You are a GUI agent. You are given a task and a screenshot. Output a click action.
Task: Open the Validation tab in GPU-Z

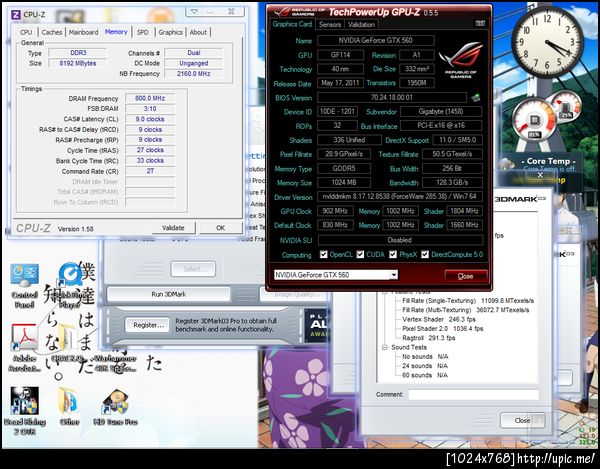coord(361,24)
